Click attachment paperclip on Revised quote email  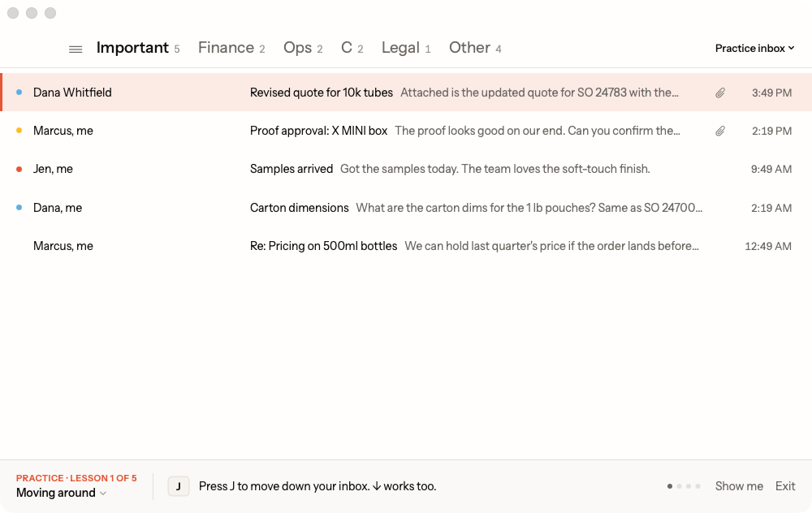pos(720,93)
